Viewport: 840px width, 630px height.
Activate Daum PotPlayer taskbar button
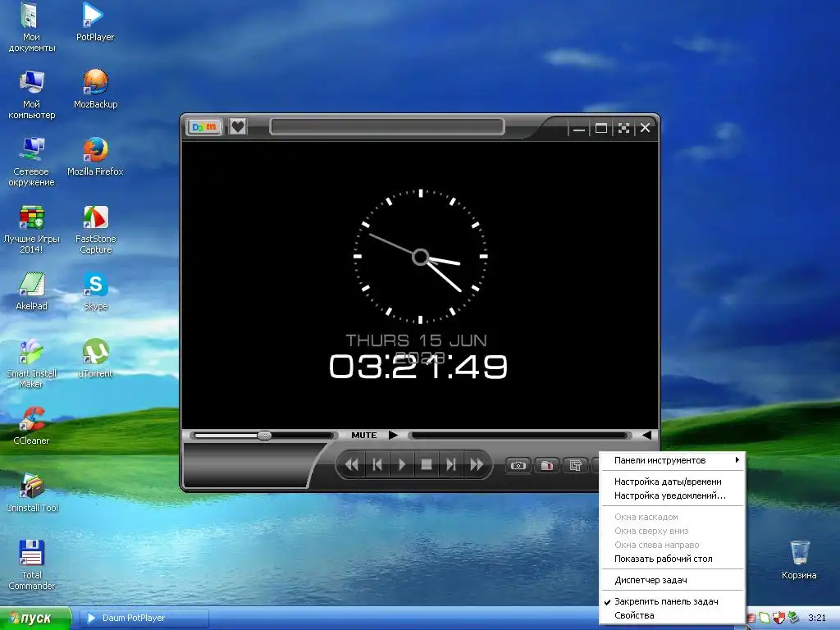tap(144, 619)
